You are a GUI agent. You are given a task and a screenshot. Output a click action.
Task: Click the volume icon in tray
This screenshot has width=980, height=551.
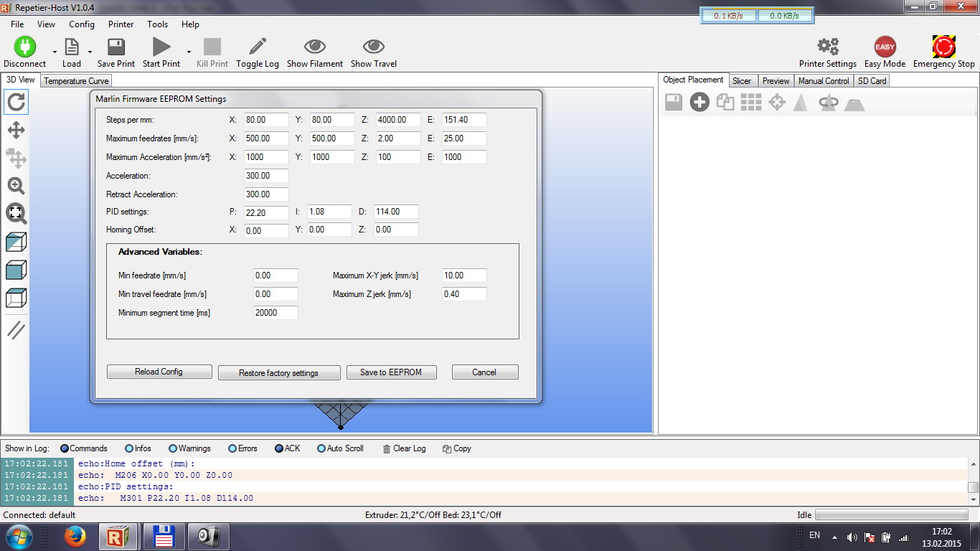pyautogui.click(x=852, y=537)
